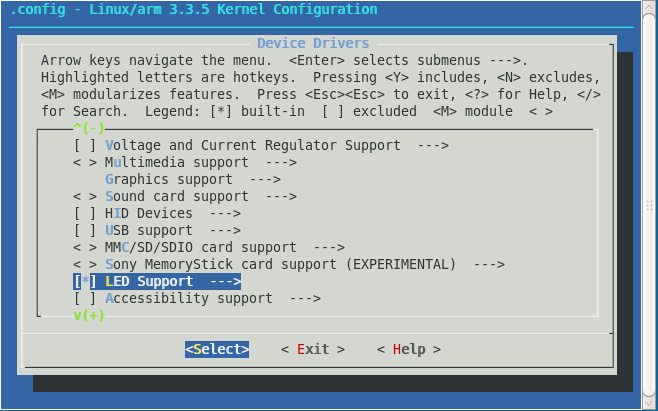The width and height of the screenshot is (658, 411).
Task: Enable the Accessibility support checkbox
Action: (85, 298)
